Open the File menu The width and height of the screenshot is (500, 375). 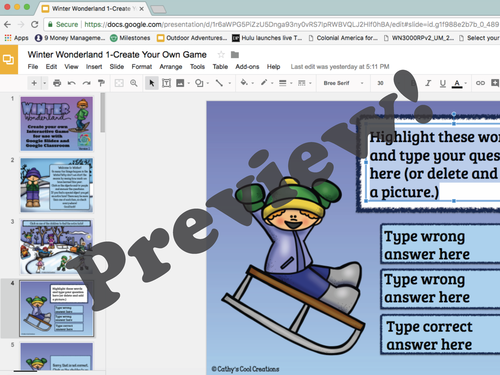coord(33,67)
